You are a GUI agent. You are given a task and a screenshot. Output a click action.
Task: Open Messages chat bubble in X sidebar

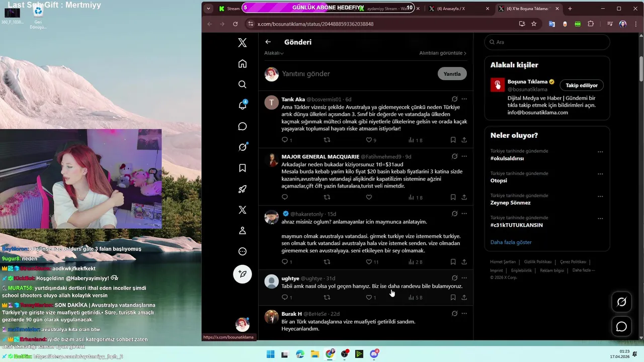243,126
